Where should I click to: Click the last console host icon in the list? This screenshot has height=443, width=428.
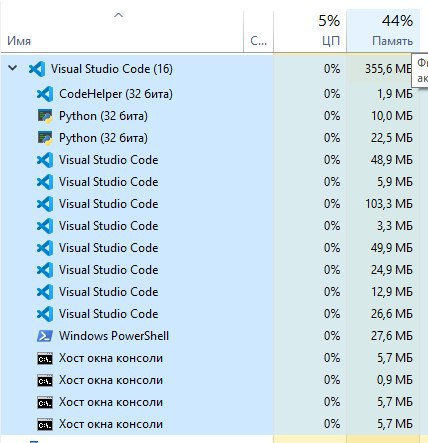click(x=45, y=424)
